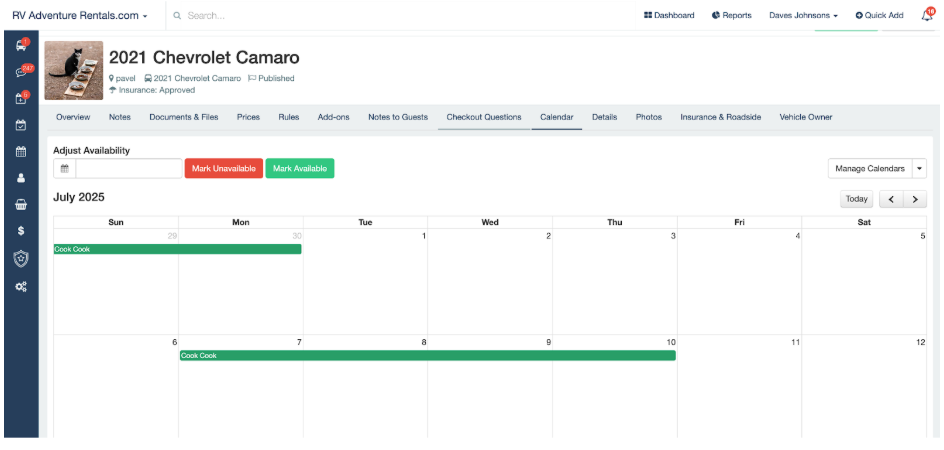Viewport: 944px width, 450px height.
Task: Go to the next month arrow
Action: (x=914, y=199)
